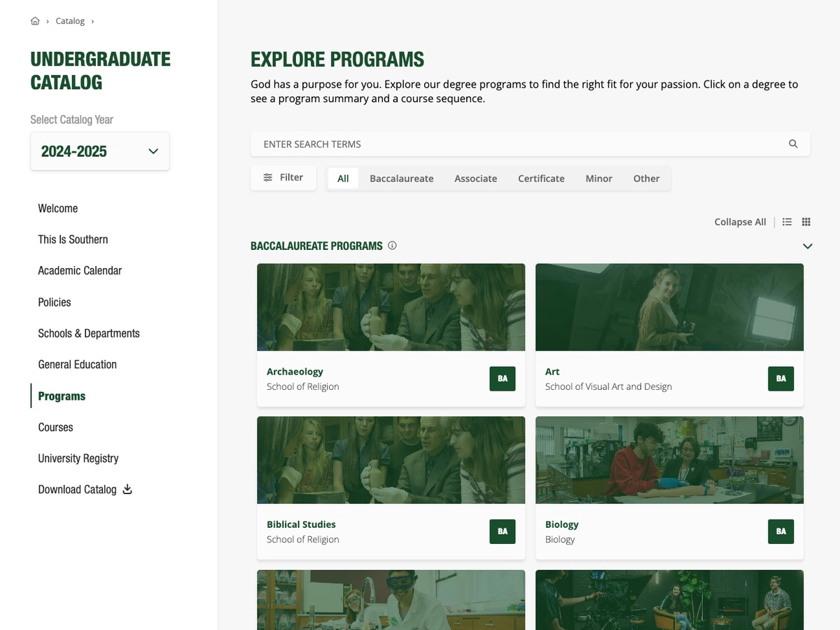Switch to list view icon
This screenshot has height=630, width=840.
point(787,222)
